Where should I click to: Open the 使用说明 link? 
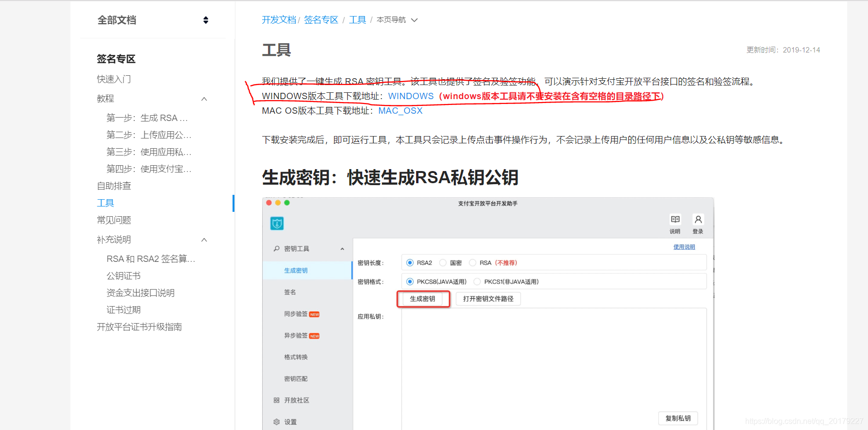tap(684, 247)
